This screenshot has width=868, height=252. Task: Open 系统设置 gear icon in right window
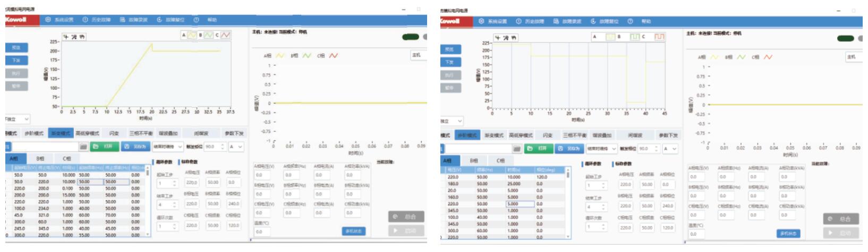point(481,21)
